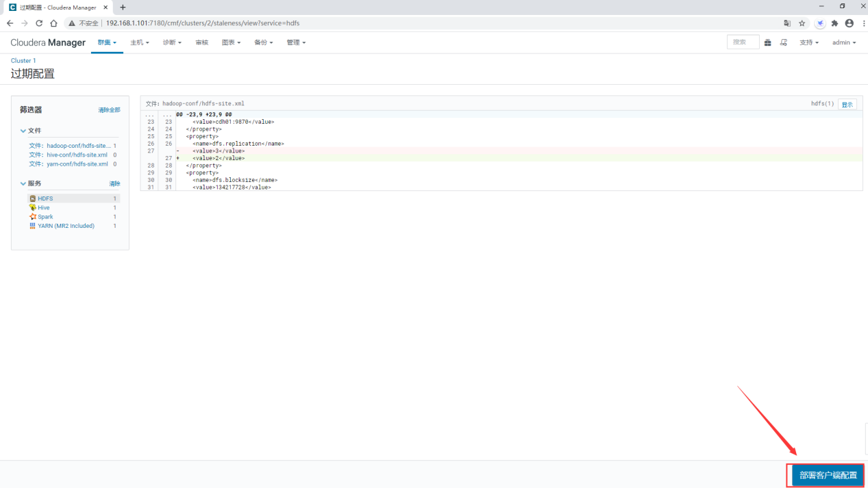Open the 群集 dropdown menu
The image size is (868, 488).
107,42
